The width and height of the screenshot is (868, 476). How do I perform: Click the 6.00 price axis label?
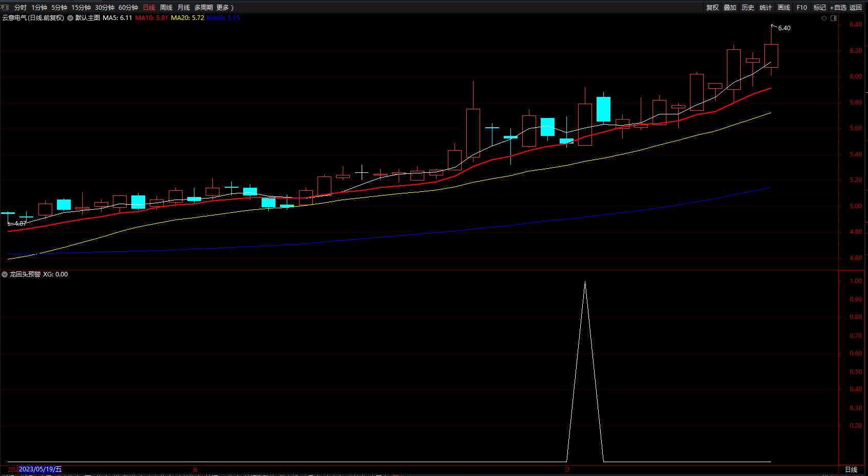856,76
